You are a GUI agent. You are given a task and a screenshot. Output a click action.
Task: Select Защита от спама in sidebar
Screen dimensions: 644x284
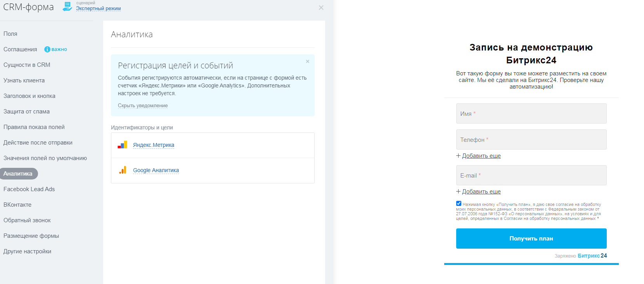click(x=26, y=112)
